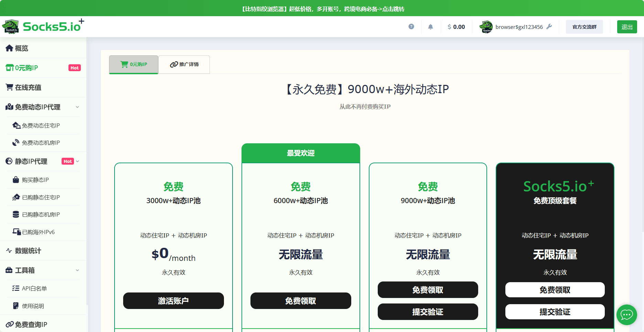The width and height of the screenshot is (644, 332).
Task: Open the live chat bubble icon
Action: pos(626,314)
